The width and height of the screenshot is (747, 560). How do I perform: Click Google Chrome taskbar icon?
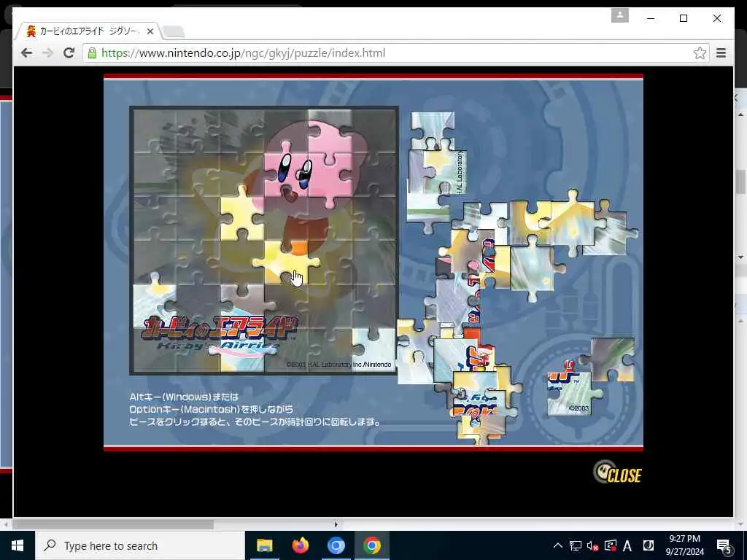[x=371, y=545]
